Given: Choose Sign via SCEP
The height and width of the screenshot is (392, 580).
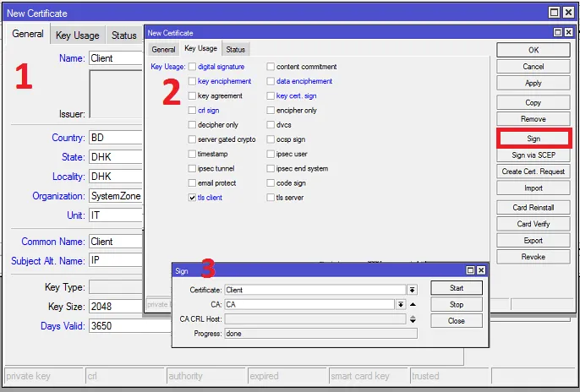Looking at the screenshot, I should click(533, 155).
